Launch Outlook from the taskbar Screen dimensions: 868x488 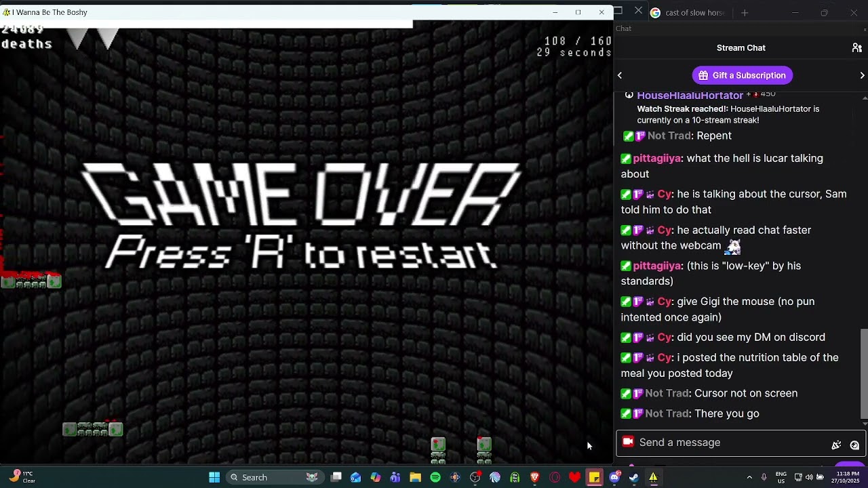point(355,477)
